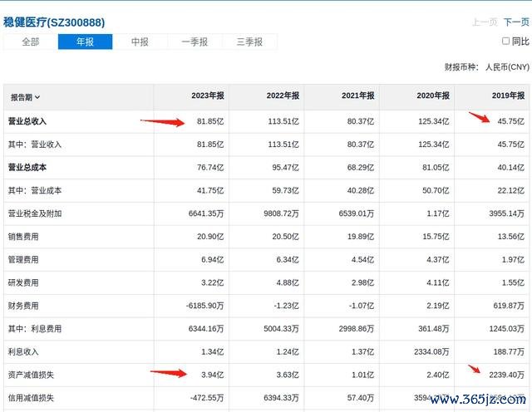Viewport: 532px width, 412px height.
Task: Click the 2019 total revenue 45.75亿 in 营业总收入 row
Action: (x=511, y=121)
